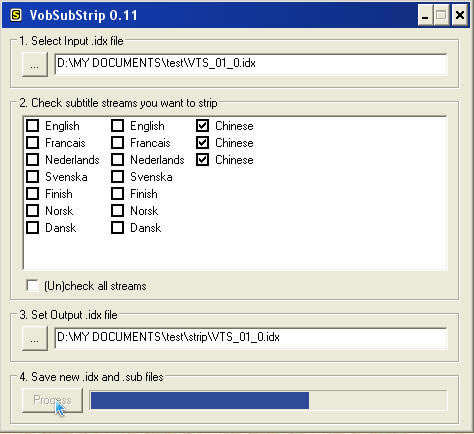Check the second-column Norsk stream
Image resolution: width=474 pixels, height=434 pixels.
(x=117, y=211)
